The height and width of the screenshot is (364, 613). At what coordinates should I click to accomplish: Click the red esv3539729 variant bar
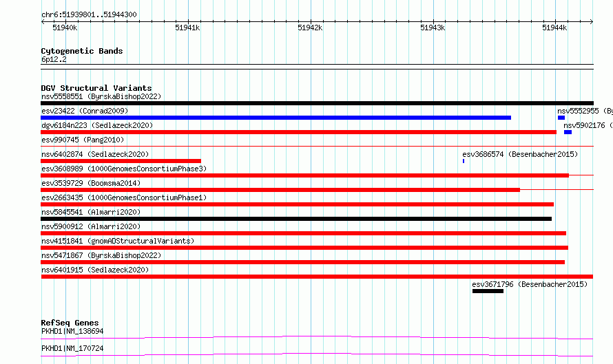coord(280,190)
